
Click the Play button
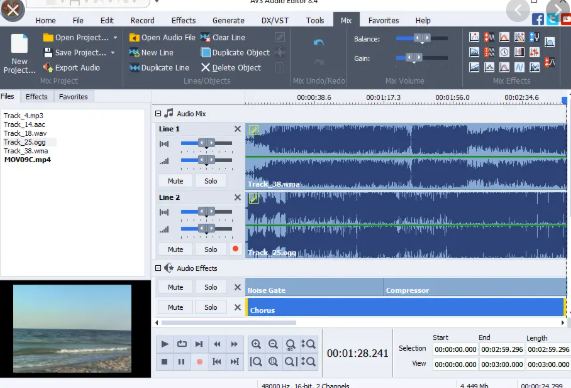164,344
